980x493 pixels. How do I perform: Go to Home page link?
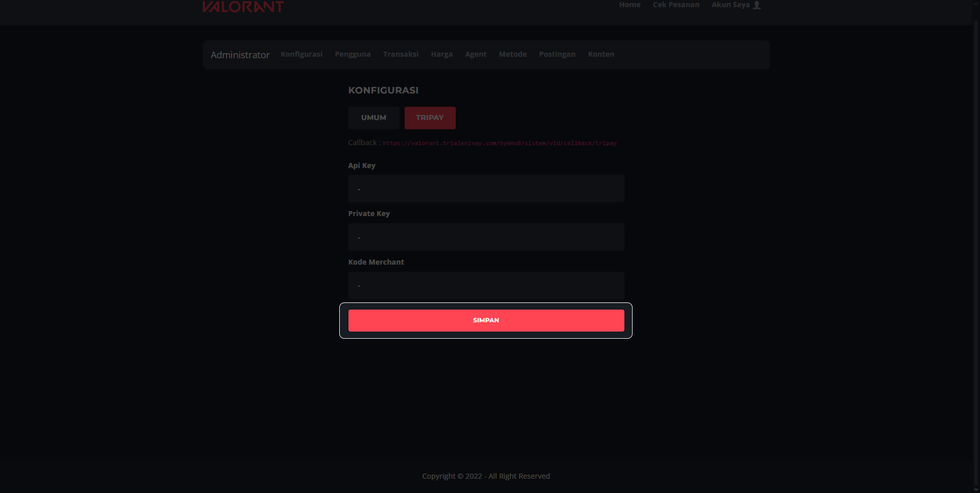click(629, 5)
